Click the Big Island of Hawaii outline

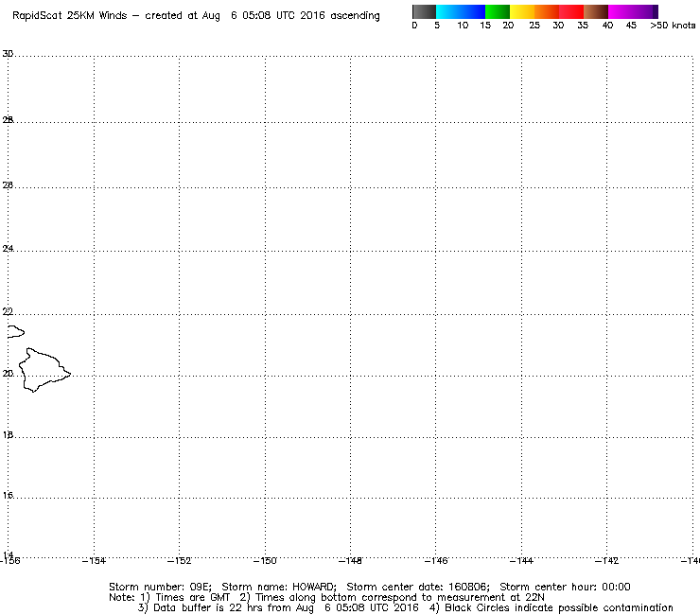[x=44, y=370]
